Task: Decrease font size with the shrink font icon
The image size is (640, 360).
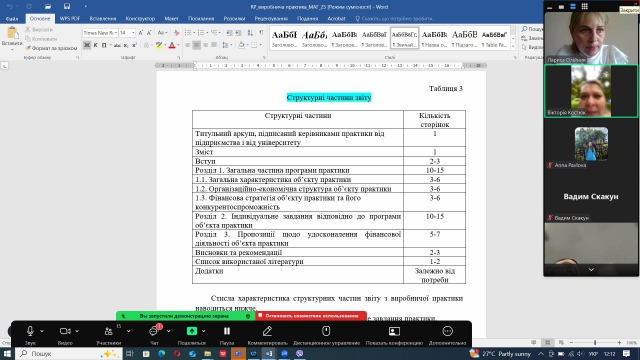Action: pos(149,33)
